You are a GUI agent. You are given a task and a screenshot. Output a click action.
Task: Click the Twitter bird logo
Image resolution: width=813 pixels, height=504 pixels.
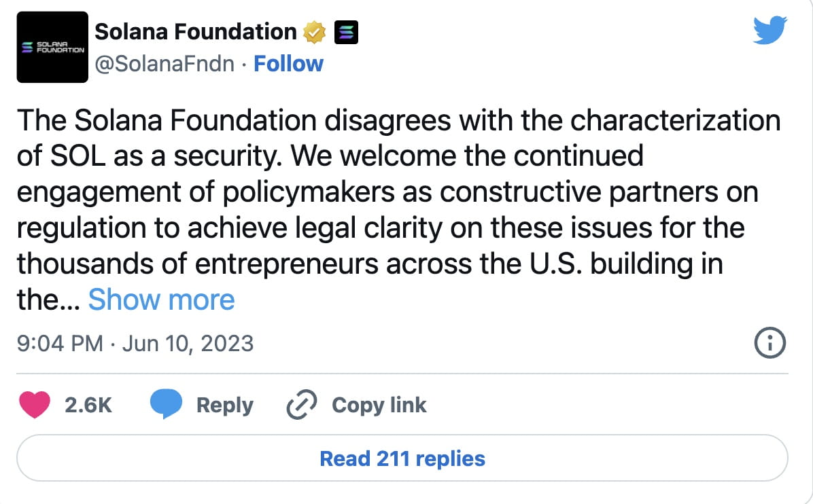point(769,30)
